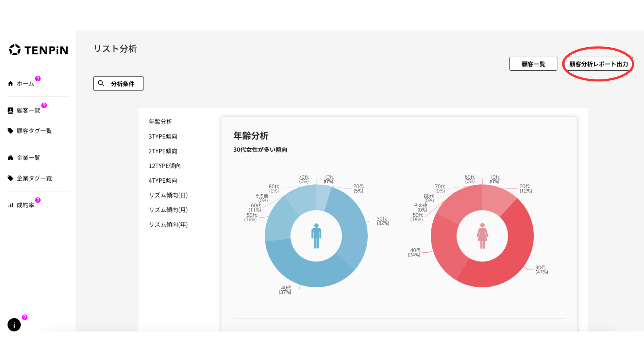Click the home icon in sidebar
Image resolution: width=644 pixels, height=362 pixels.
click(x=10, y=83)
